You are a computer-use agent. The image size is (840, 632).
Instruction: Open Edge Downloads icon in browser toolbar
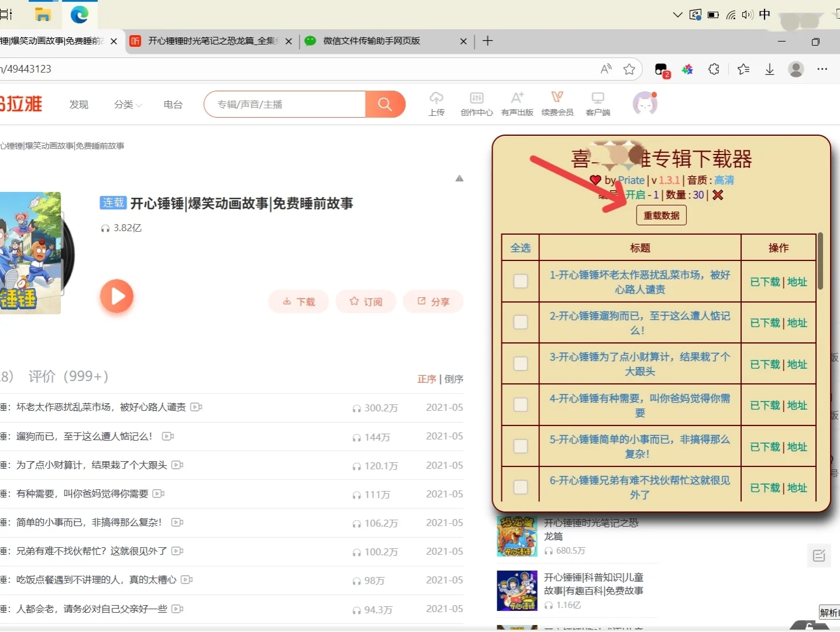pos(769,69)
